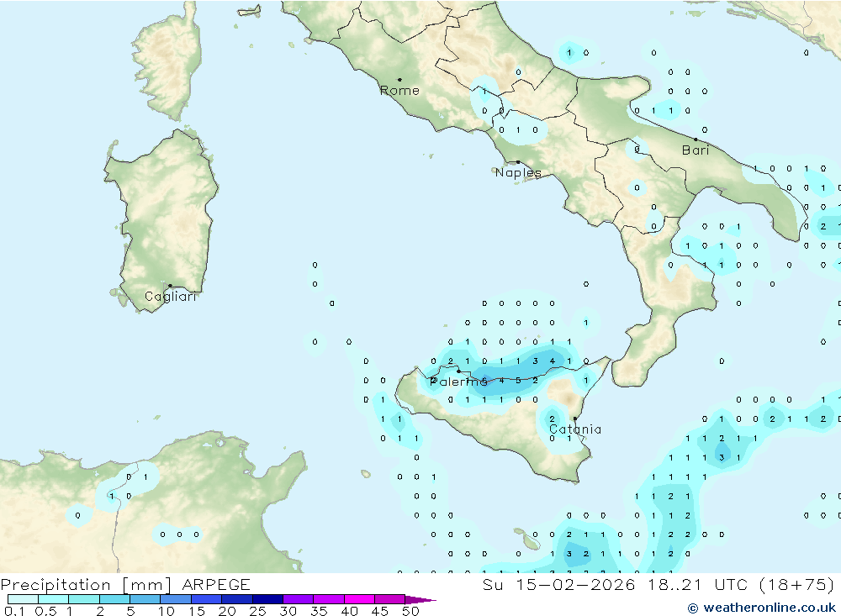Click the '15' legend value
This screenshot has width=841, height=616.
(197, 611)
